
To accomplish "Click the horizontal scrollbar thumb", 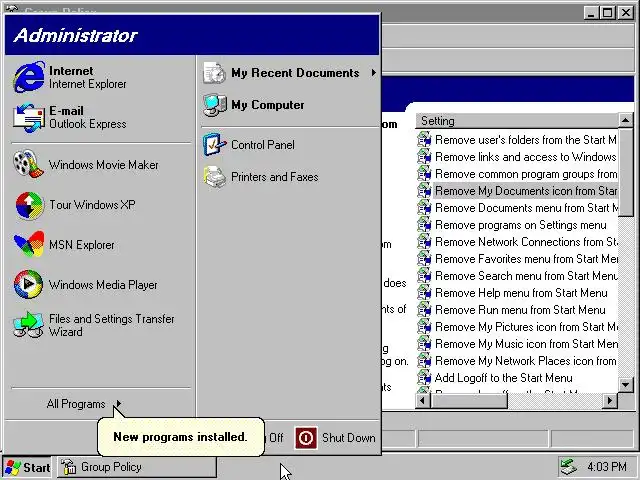I will pos(469,401).
